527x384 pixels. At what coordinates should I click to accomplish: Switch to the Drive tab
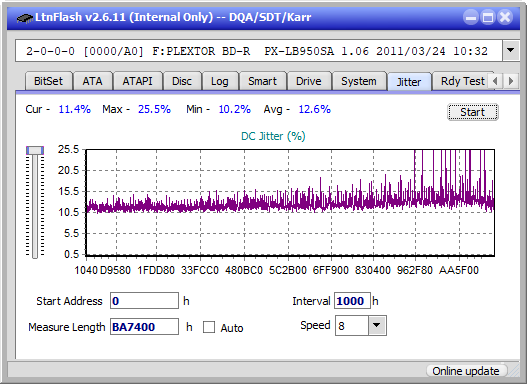click(309, 81)
